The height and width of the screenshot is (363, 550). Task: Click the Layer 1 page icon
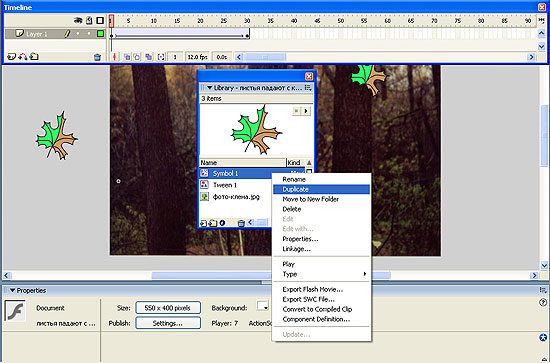click(20, 34)
